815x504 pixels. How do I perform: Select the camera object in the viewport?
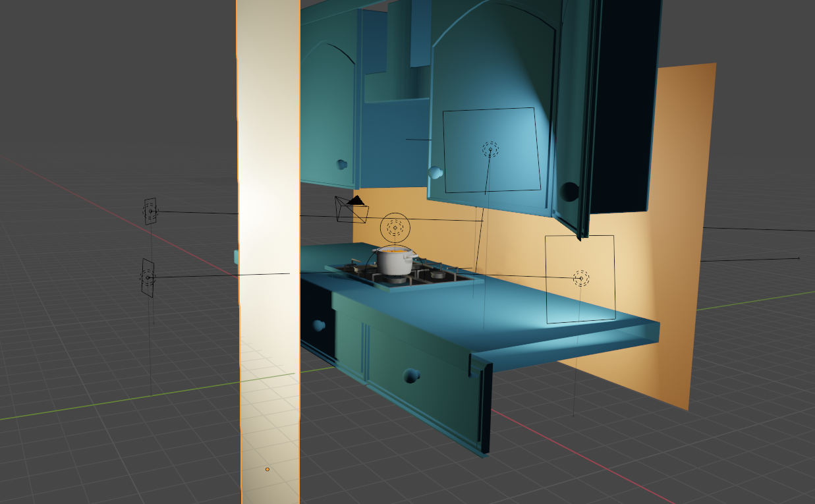click(x=352, y=209)
